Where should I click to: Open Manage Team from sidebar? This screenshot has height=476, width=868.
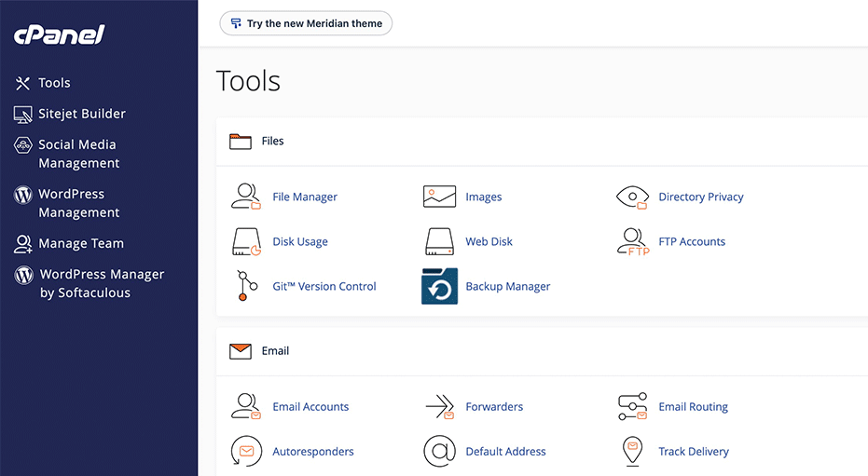tap(81, 244)
